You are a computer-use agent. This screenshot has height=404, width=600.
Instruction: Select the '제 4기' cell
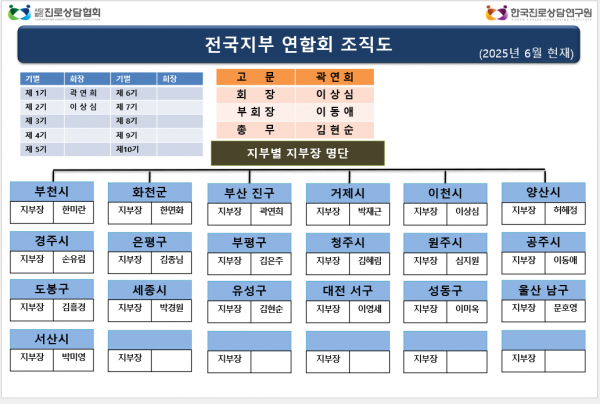[42, 135]
